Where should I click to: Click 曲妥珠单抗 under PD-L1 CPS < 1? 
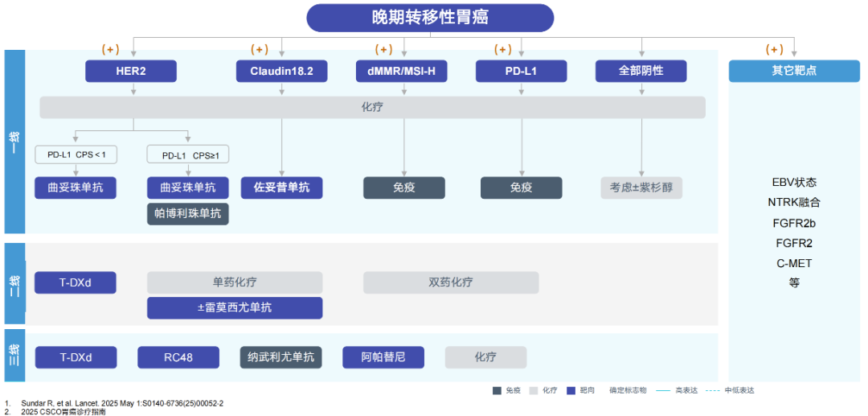[x=76, y=188]
